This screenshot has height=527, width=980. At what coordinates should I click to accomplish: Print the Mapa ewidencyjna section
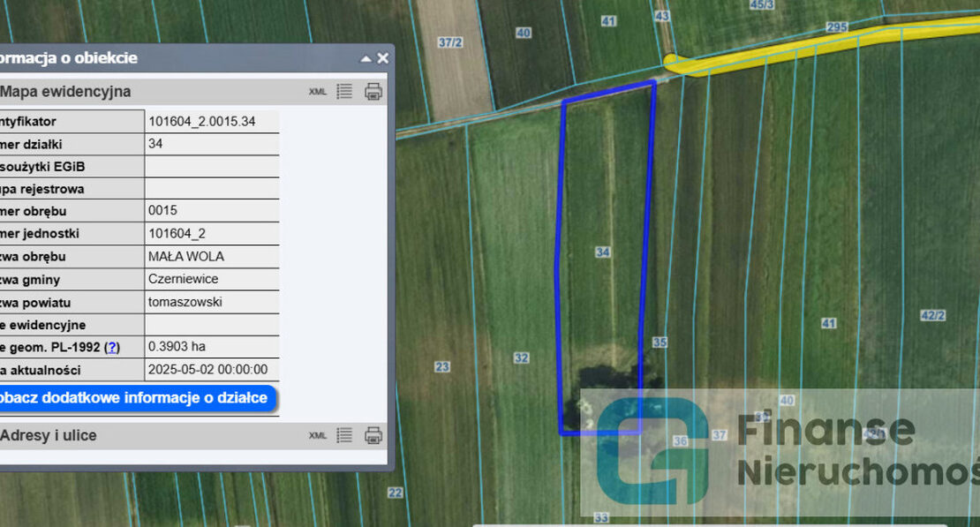tap(373, 91)
